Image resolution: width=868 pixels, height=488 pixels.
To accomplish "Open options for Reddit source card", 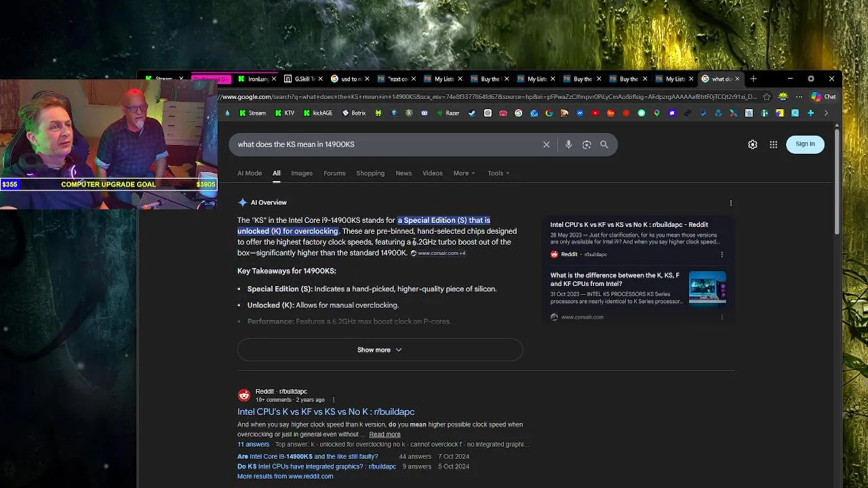I will [x=722, y=254].
